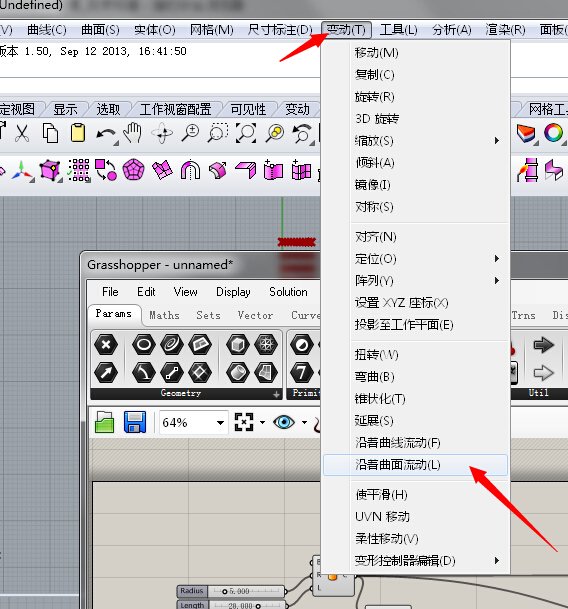Image resolution: width=568 pixels, height=609 pixels.
Task: Switch to the 工作视窗配置 toolbar tab
Action: pyautogui.click(x=175, y=110)
